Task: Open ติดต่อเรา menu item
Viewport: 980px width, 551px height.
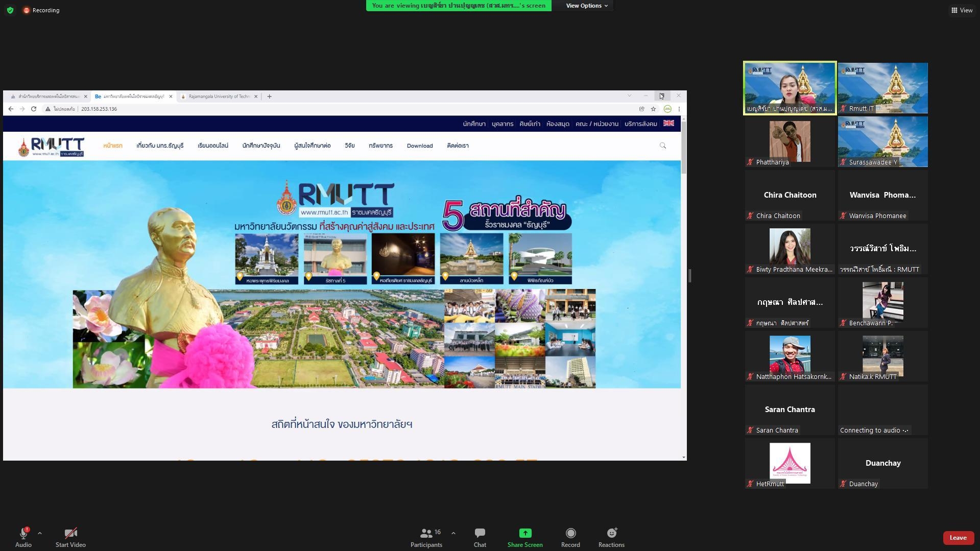Action: click(458, 146)
